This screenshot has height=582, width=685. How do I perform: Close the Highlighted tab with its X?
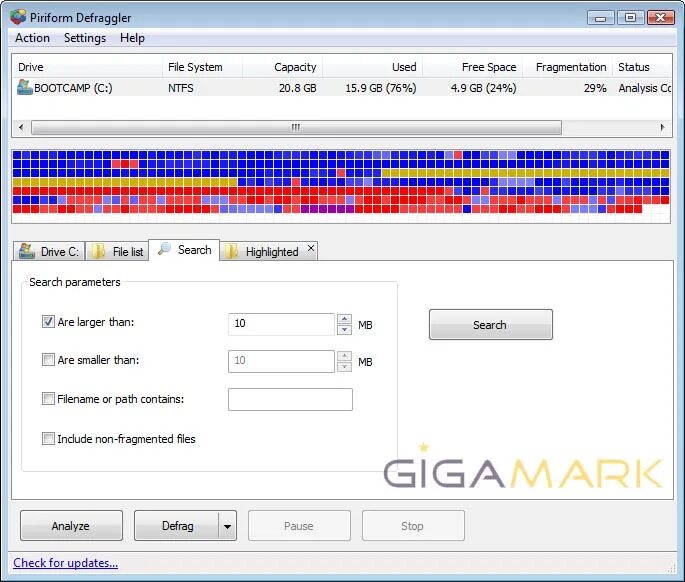click(311, 248)
